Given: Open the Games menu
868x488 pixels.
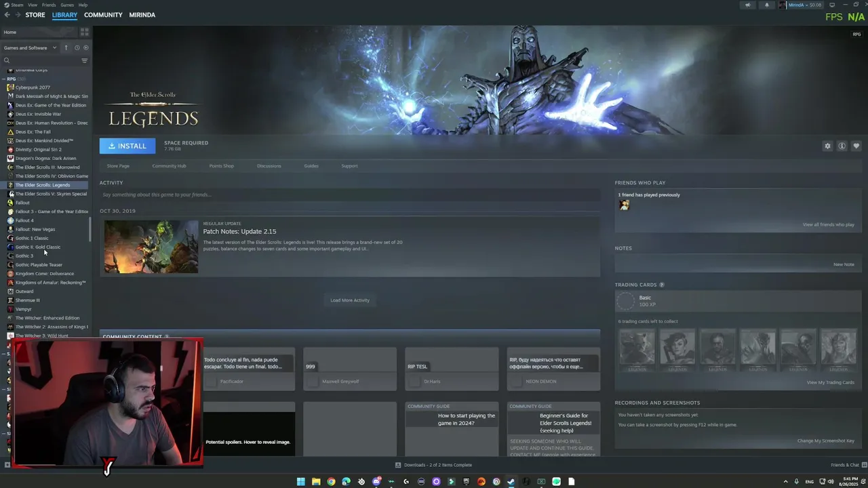Looking at the screenshot, I should pyautogui.click(x=67, y=5).
